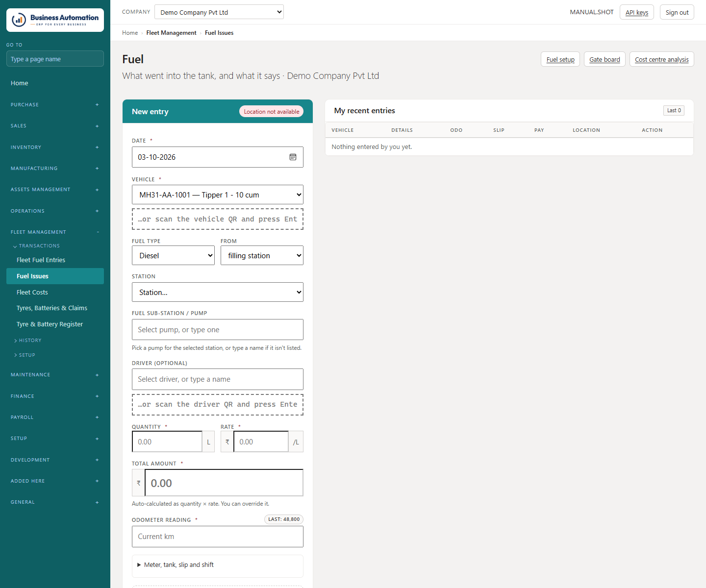Focus the Go To page search
Screen dimensions: 706x588
click(55, 59)
